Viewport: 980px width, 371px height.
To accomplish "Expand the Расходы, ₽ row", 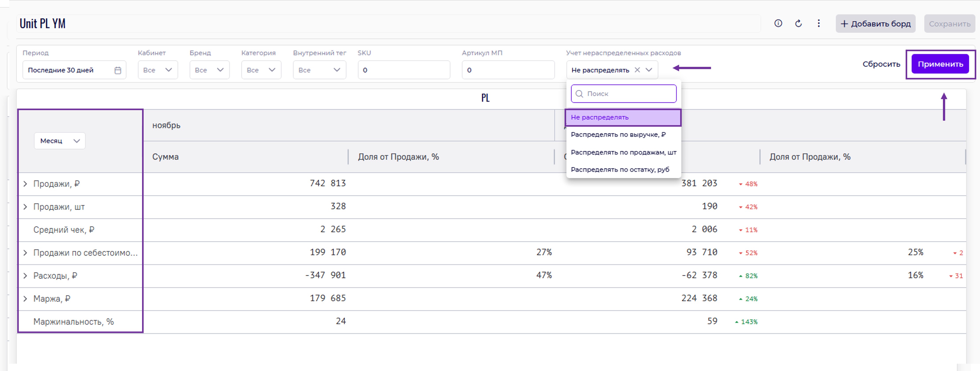I will [25, 276].
